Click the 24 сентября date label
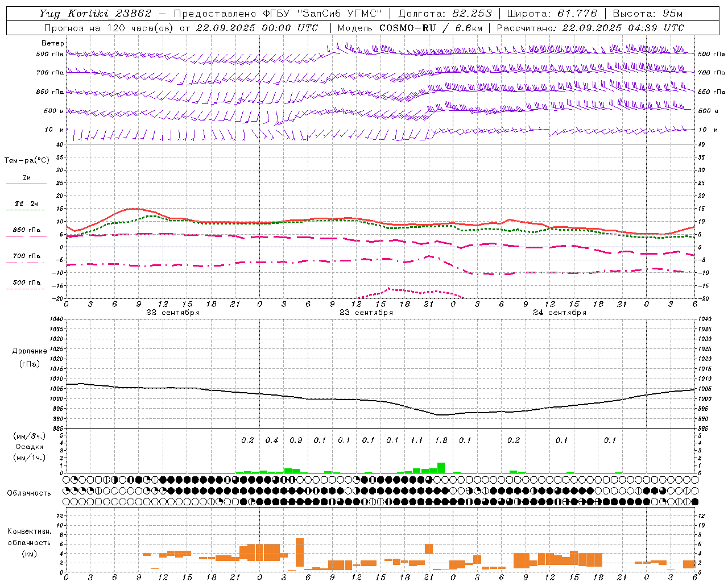The height and width of the screenshot is (582, 728). 559,313
